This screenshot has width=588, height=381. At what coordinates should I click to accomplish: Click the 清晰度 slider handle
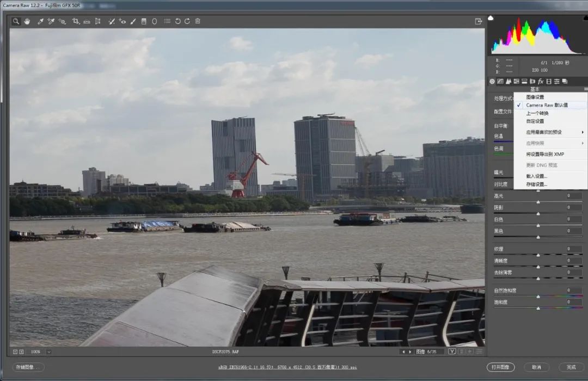(538, 267)
